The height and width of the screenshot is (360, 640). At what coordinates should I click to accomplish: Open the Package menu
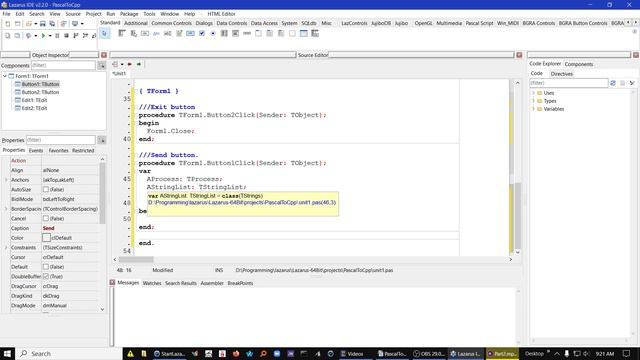(x=129, y=14)
